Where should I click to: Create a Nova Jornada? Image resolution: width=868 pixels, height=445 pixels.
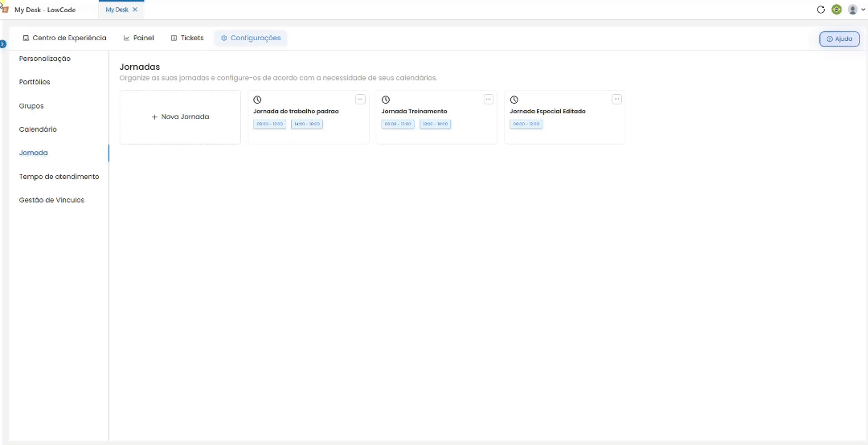click(181, 117)
